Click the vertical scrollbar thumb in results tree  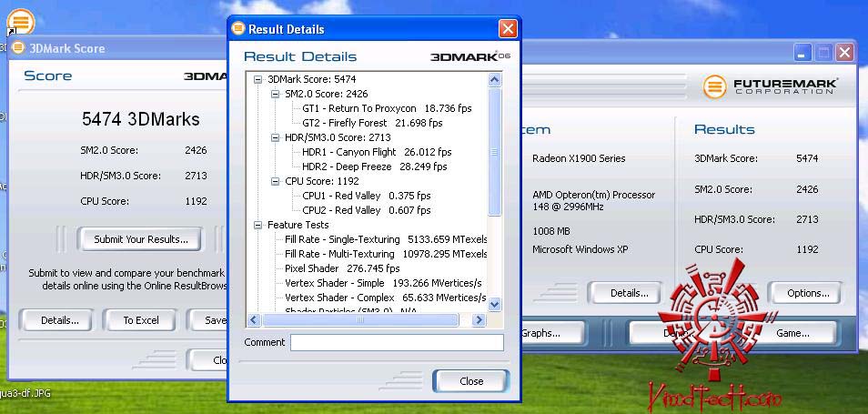point(495,152)
